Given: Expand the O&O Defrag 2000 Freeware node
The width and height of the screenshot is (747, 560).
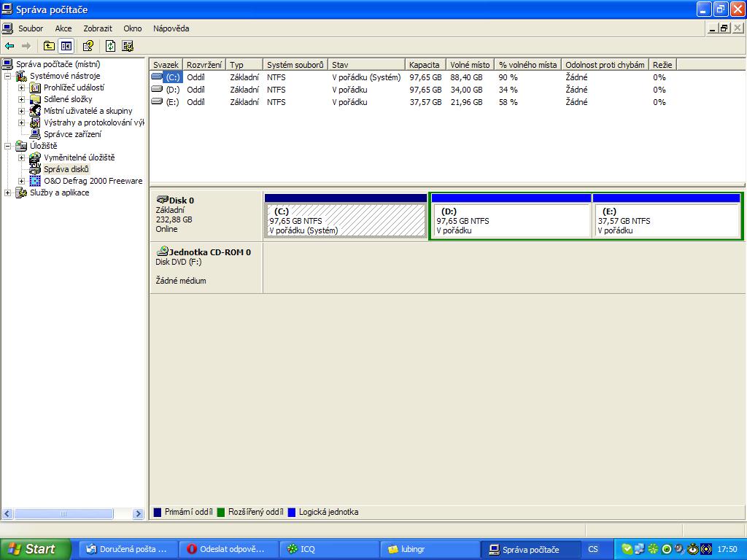Looking at the screenshot, I should point(22,181).
